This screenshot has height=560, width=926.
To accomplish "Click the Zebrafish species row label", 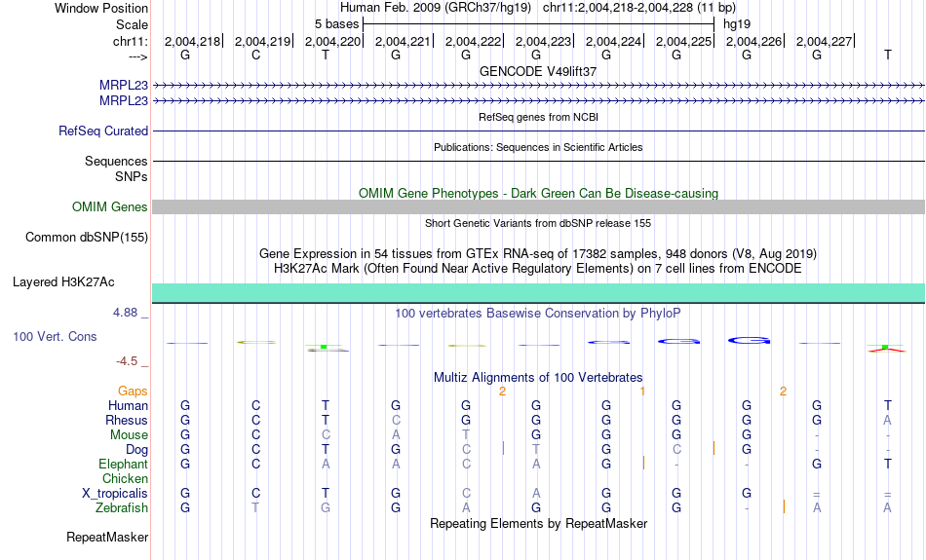I will pos(122,508).
